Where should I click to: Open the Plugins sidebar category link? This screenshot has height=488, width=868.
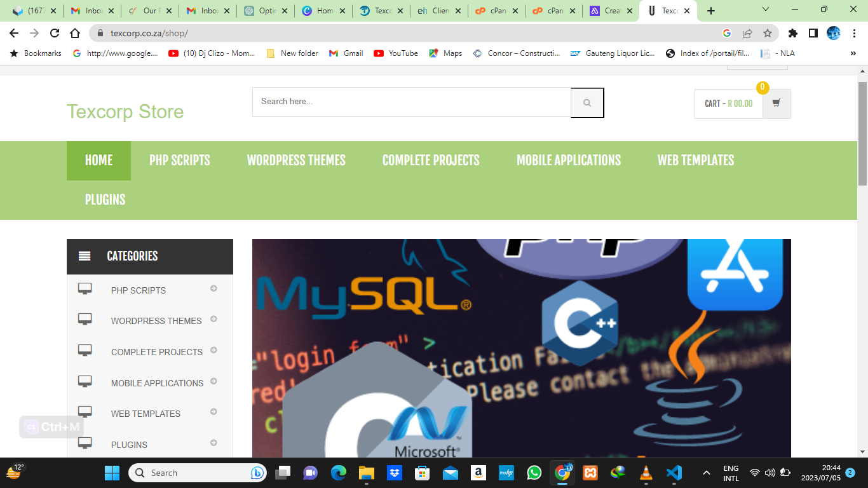pyautogui.click(x=129, y=445)
